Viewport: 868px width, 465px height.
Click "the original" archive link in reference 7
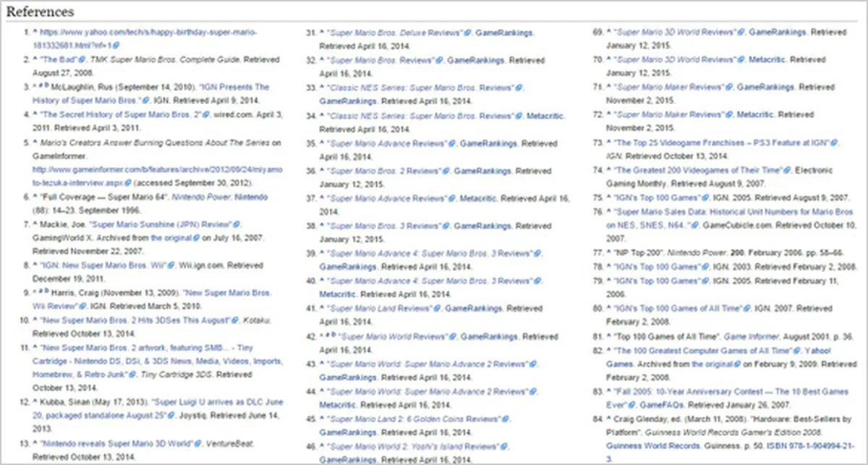pyautogui.click(x=175, y=236)
